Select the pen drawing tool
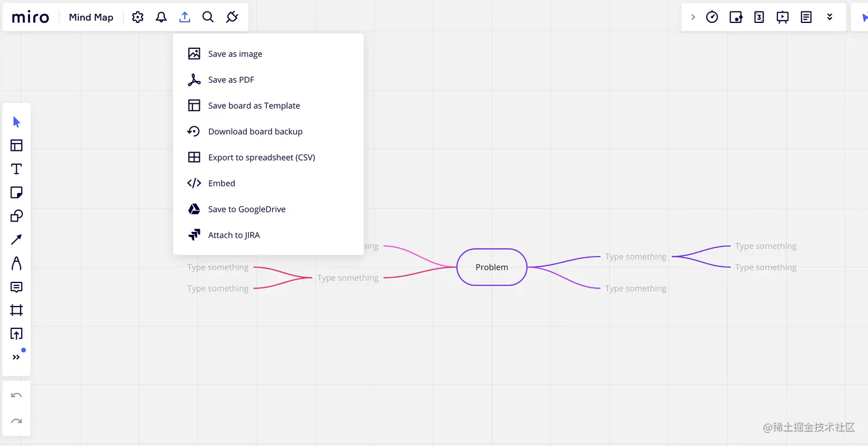 (17, 263)
